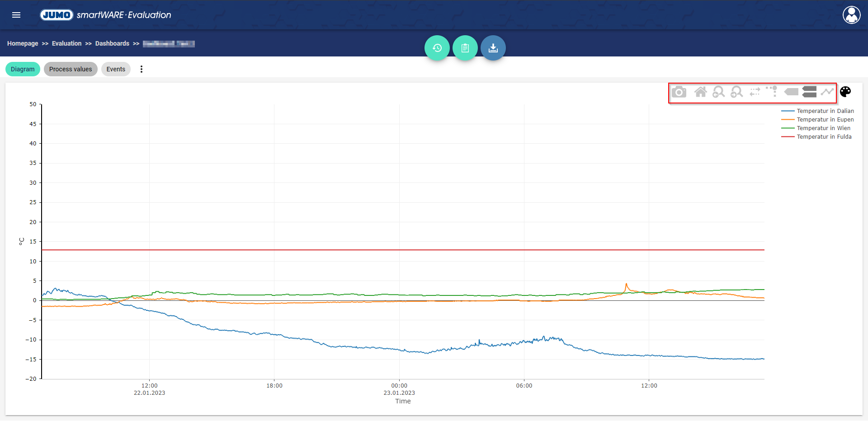The image size is (868, 421).
Task: Toggle Temperatur in Dalian series visibility
Action: pos(825,111)
